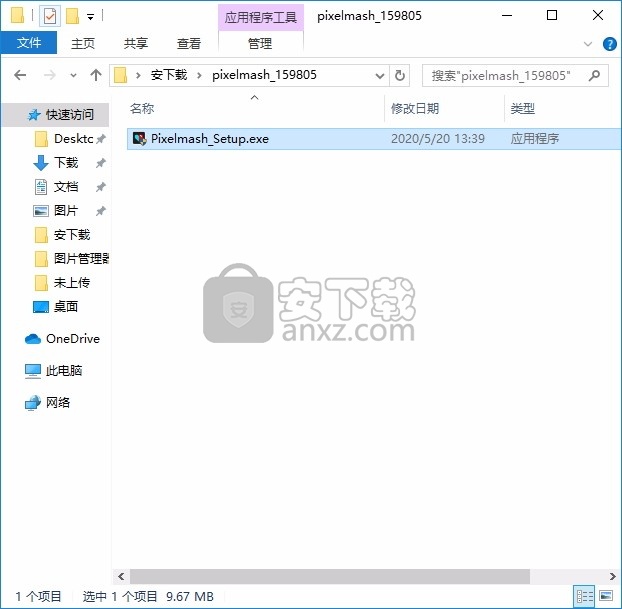Click the Pixelmash_Setup.exe application icon
This screenshot has height=609, width=622.
pyautogui.click(x=139, y=138)
